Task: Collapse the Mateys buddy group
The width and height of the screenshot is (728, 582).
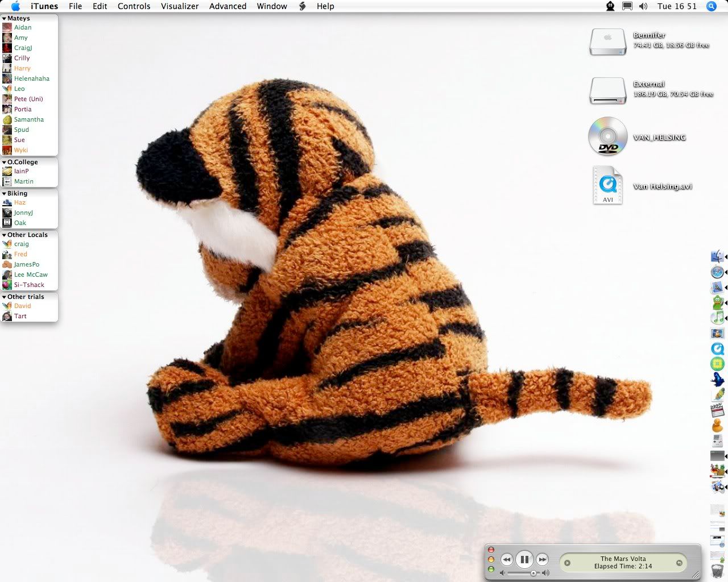Action: 4,19
